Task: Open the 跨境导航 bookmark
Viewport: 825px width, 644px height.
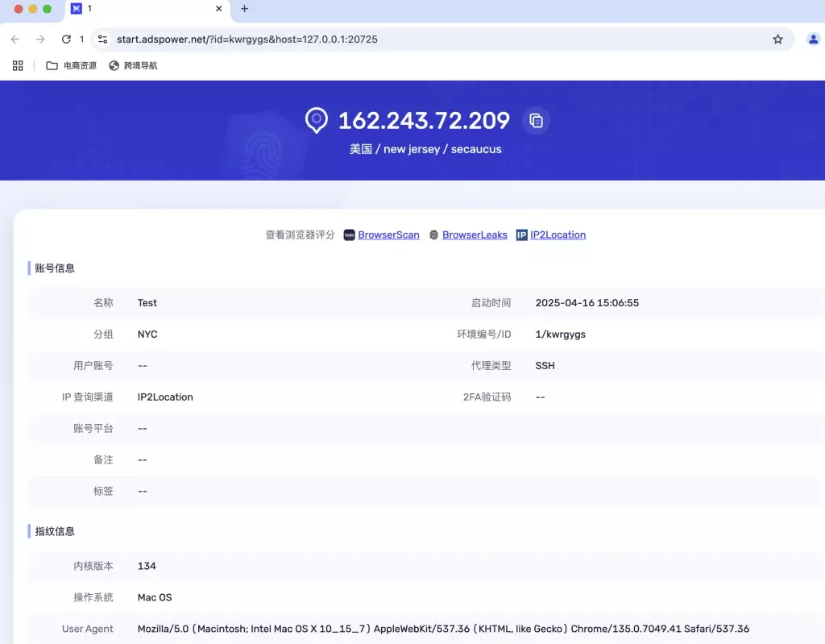Action: coord(133,65)
